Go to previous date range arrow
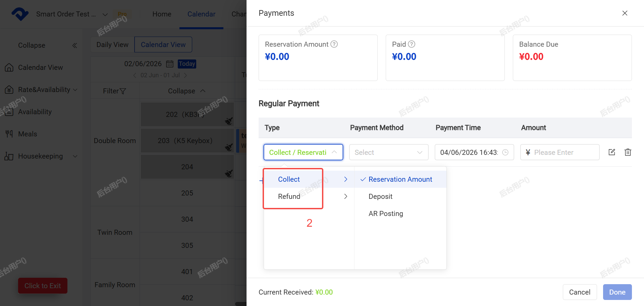Screen dimensions: 644x306 pos(135,75)
